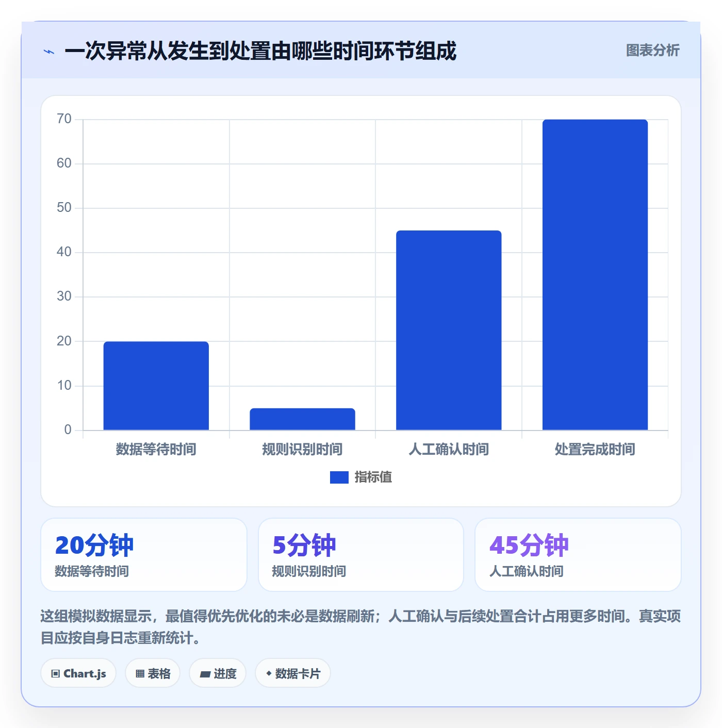This screenshot has height=728, width=722.
Task: Click the y-axis value 10
Action: coord(64,386)
